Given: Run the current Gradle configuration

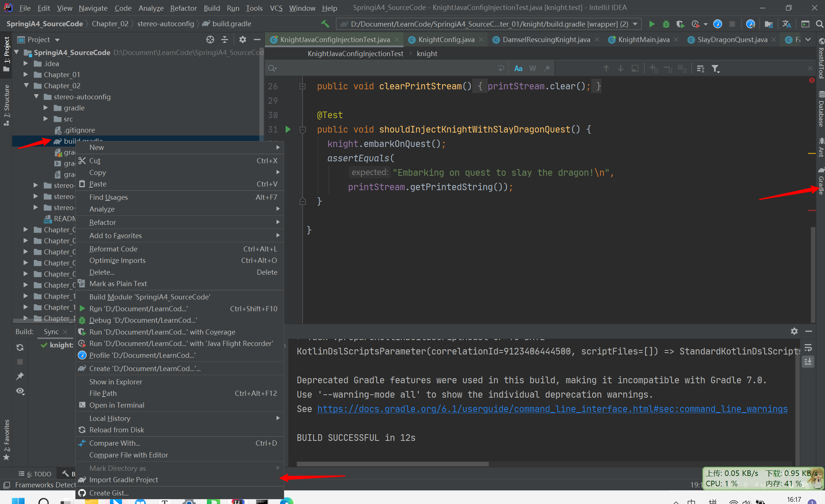Looking at the screenshot, I should pos(652,24).
